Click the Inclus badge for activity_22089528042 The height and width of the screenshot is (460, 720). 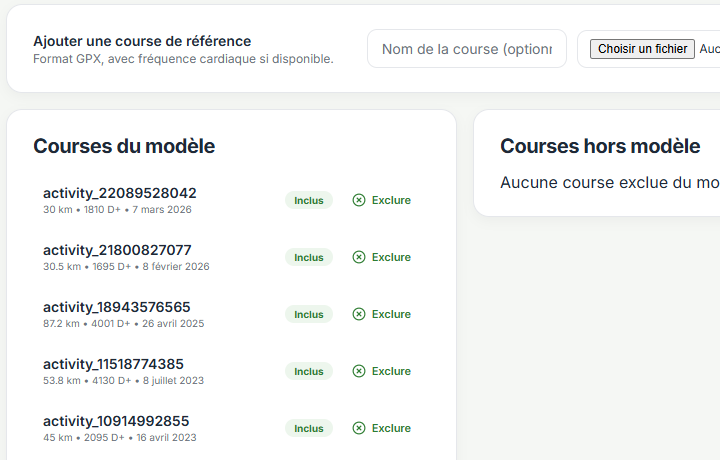309,200
